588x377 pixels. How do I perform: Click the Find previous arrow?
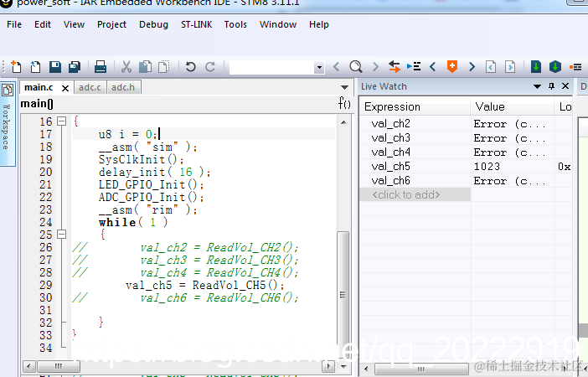(337, 67)
